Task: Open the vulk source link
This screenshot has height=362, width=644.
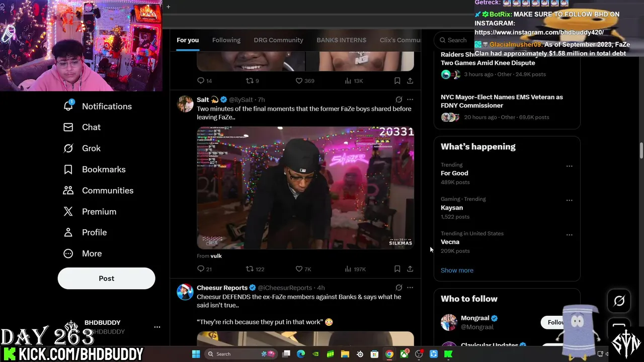Action: [216, 256]
